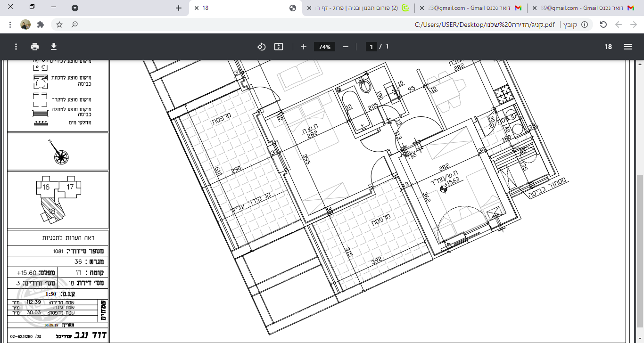
Task: Zoom in with the plus button
Action: pyautogui.click(x=304, y=47)
